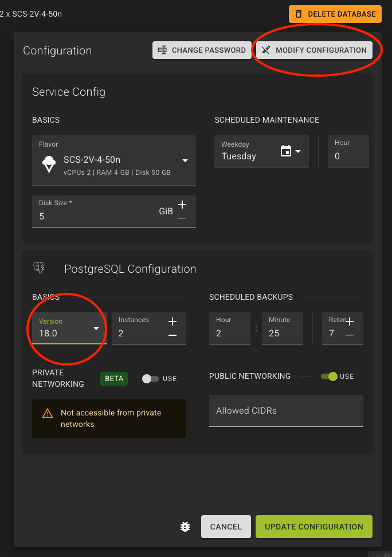The image size is (392, 557).
Task: Click the bug report icon
Action: [185, 527]
